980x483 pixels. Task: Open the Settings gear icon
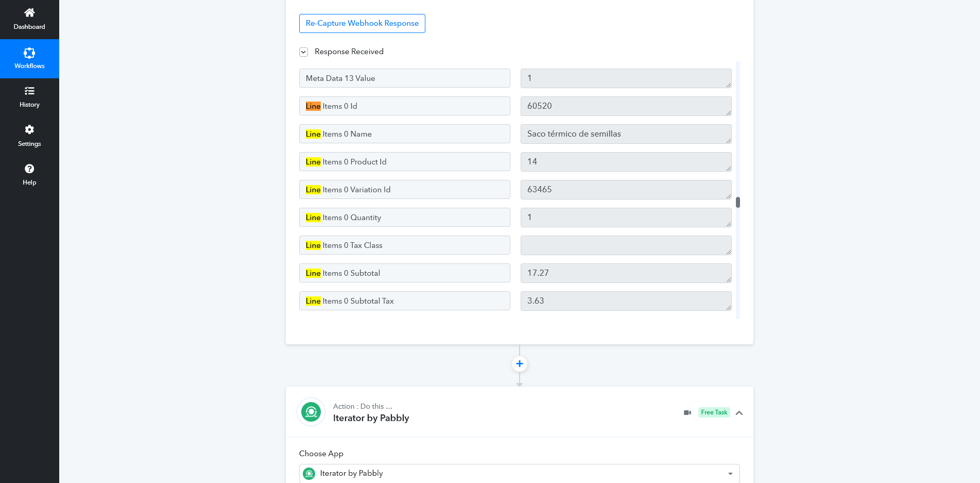29,129
